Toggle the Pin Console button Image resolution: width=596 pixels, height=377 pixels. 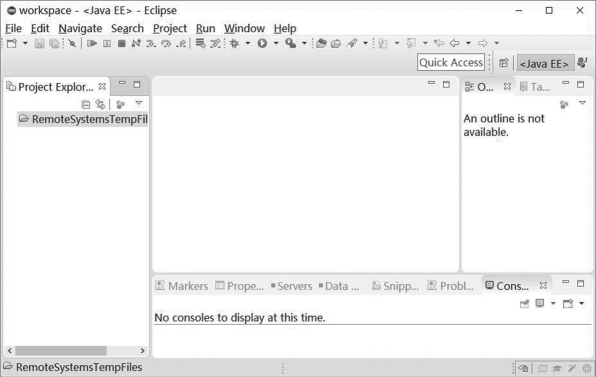(525, 303)
